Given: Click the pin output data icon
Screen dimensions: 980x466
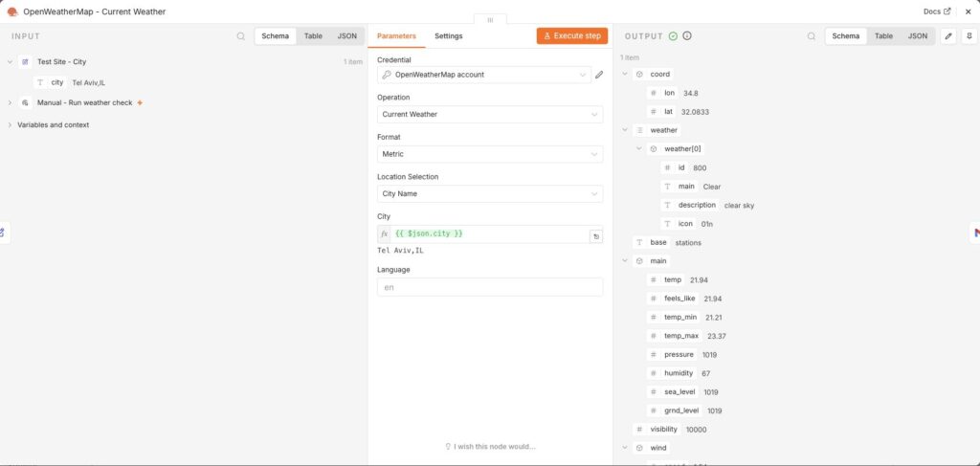Looking at the screenshot, I should (x=969, y=36).
